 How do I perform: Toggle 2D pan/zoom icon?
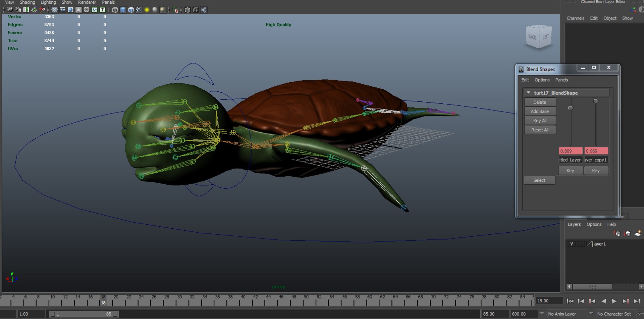[42, 10]
